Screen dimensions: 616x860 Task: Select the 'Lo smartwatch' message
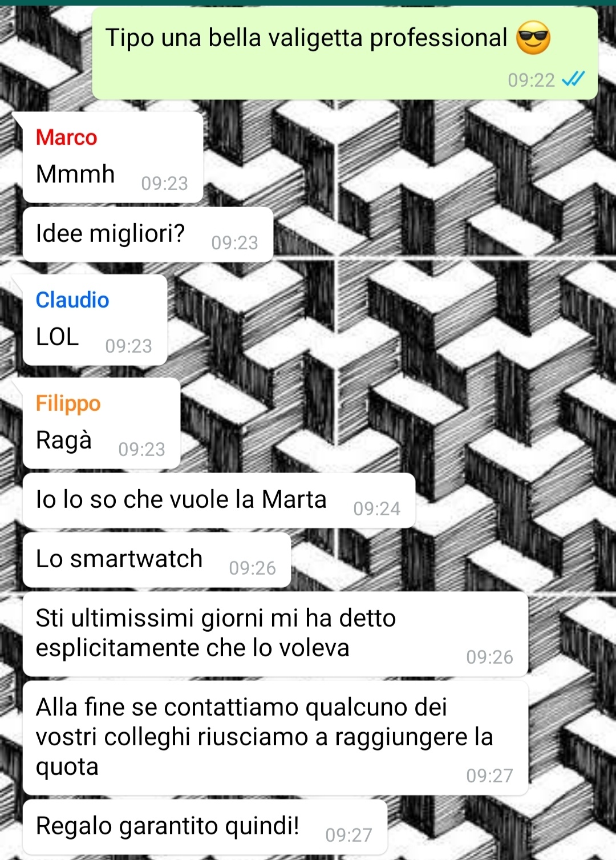[x=157, y=560]
